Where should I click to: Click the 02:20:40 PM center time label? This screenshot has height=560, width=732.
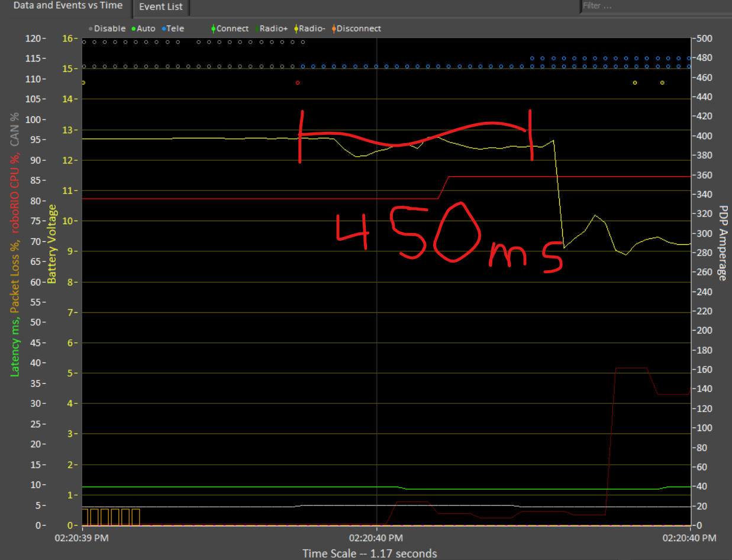coord(376,538)
